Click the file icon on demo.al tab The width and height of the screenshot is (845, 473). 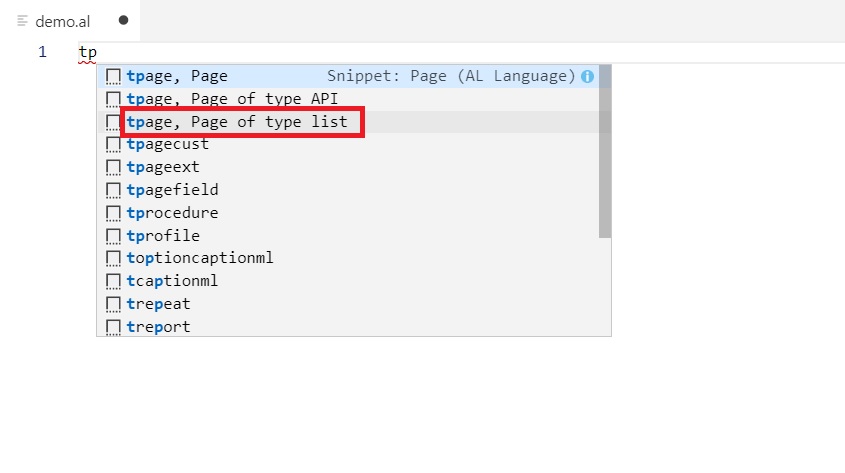23,20
